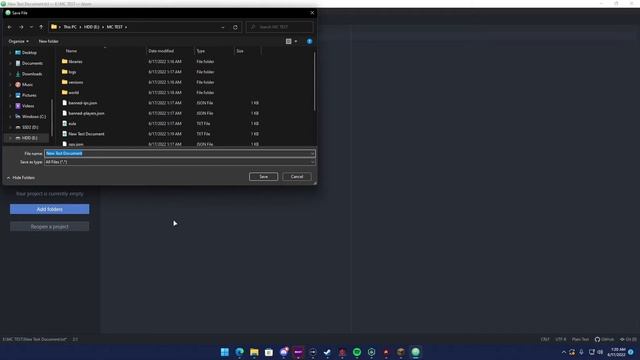Click CRLF line ending in status bar

point(545,339)
